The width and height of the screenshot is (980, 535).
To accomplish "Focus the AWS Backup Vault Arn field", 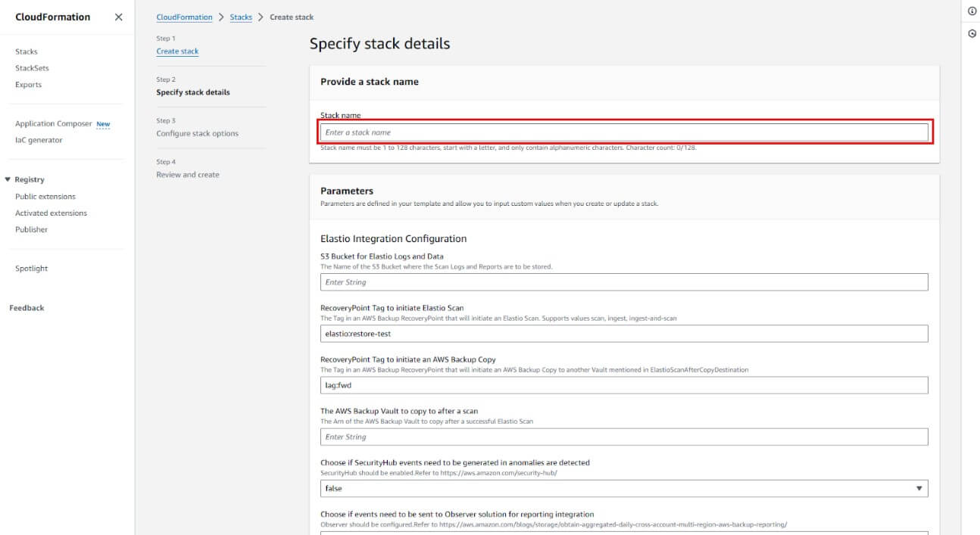I will tap(624, 437).
